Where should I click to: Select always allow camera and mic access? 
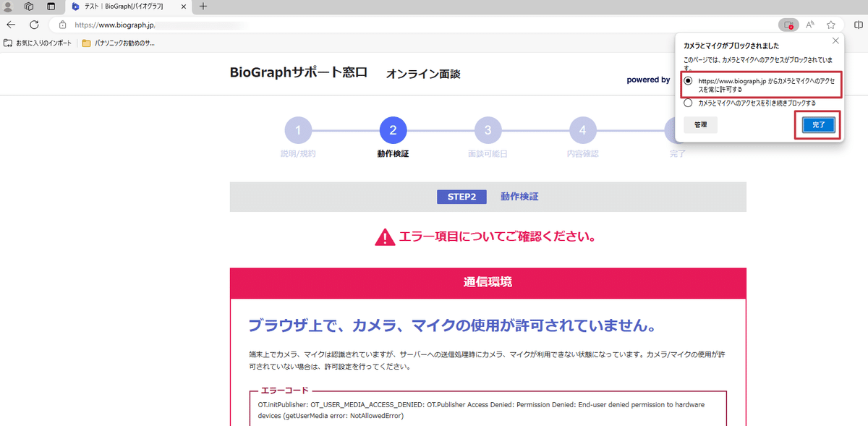click(688, 80)
